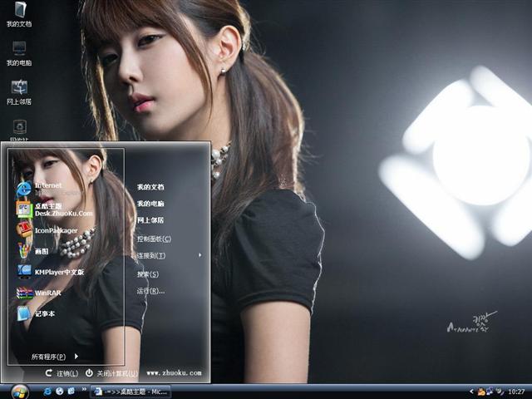The image size is (532, 399).
Task: Click the Internet Explorer quick launch icon
Action: pyautogui.click(x=48, y=392)
